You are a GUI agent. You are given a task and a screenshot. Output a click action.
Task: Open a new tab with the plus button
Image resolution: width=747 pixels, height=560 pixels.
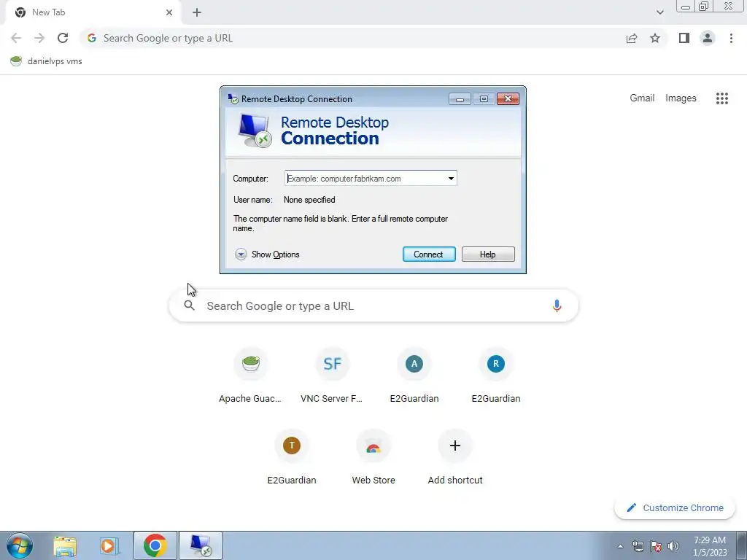(197, 12)
